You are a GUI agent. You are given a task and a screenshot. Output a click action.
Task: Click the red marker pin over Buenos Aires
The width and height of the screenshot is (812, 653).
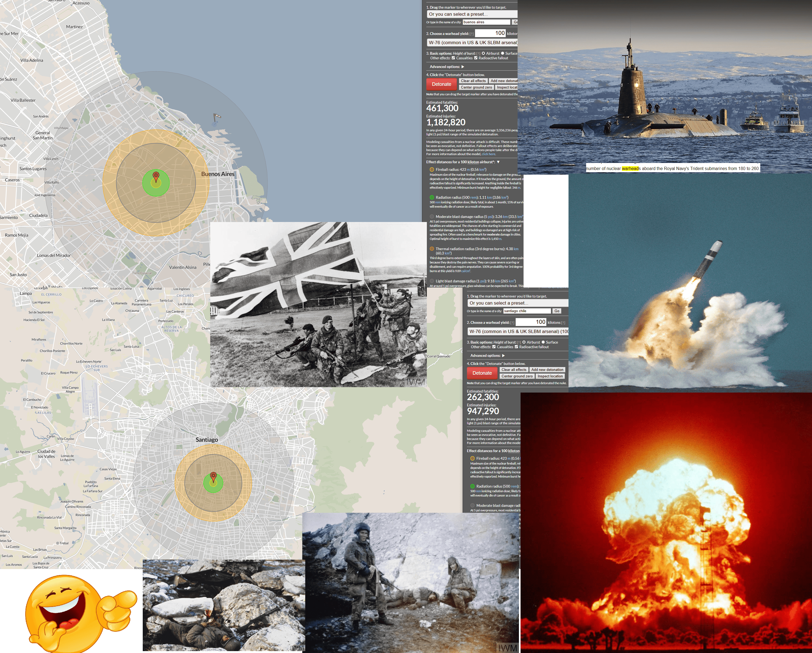pos(155,176)
